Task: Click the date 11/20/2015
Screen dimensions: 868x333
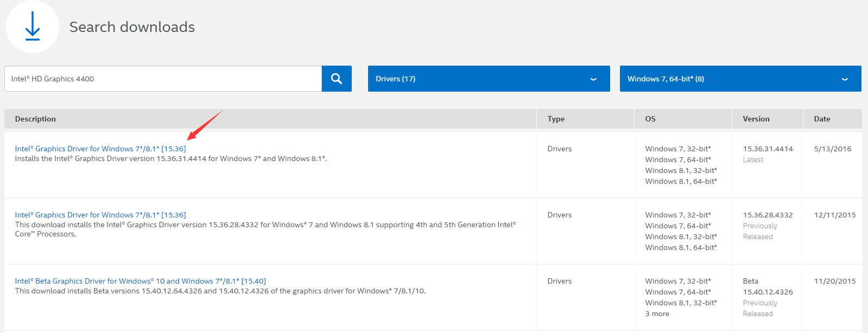Action: [x=835, y=281]
